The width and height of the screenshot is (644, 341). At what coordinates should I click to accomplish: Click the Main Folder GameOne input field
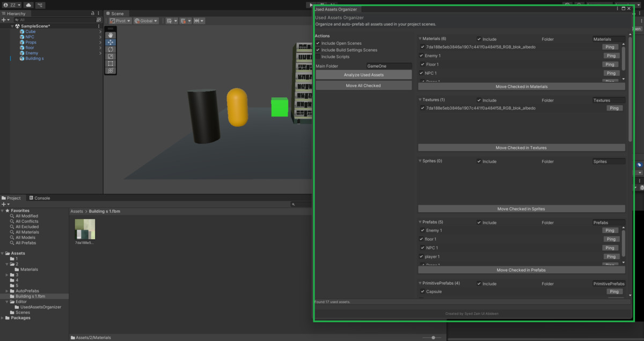tap(389, 66)
